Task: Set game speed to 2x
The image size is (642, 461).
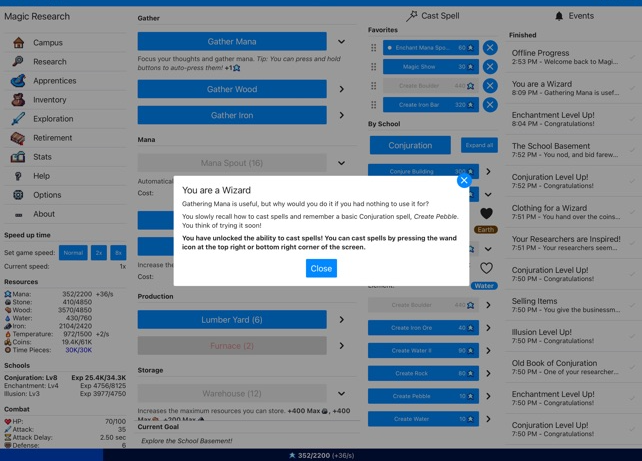Action: pos(99,253)
